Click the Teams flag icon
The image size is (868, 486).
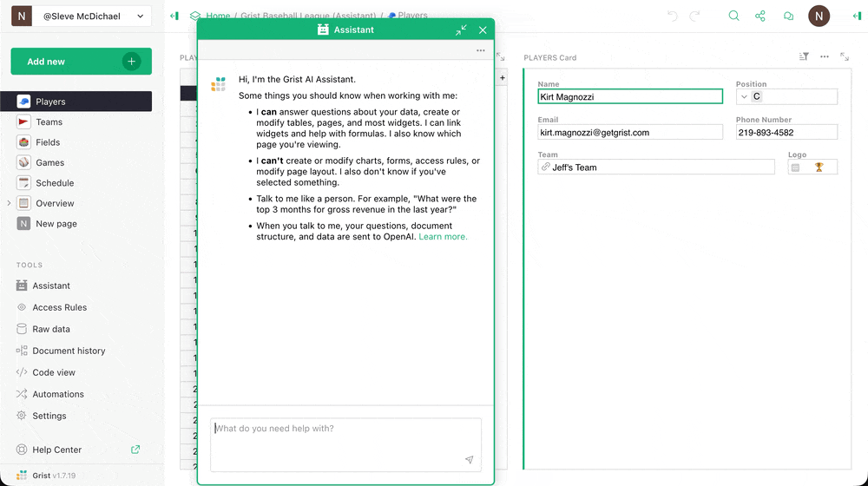click(23, 121)
